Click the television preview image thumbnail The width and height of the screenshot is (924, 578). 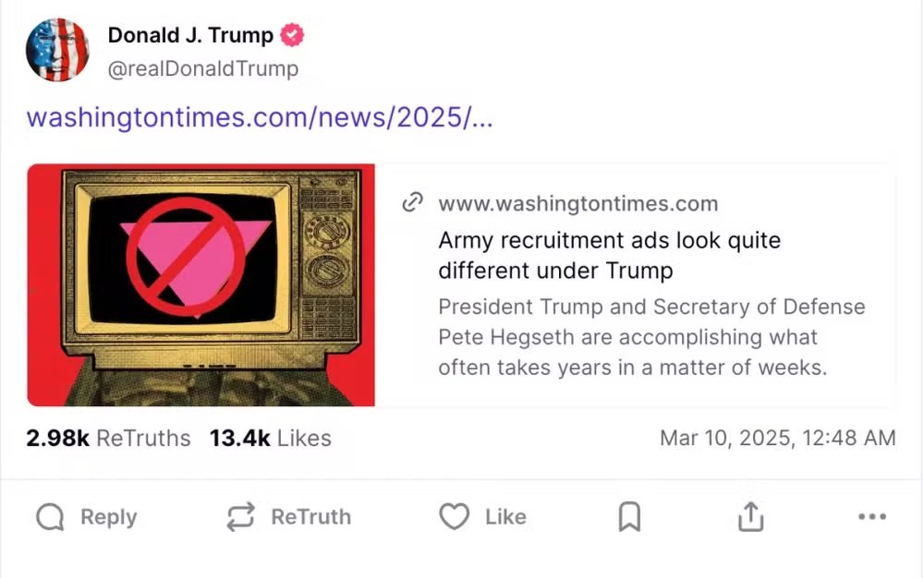tap(201, 285)
